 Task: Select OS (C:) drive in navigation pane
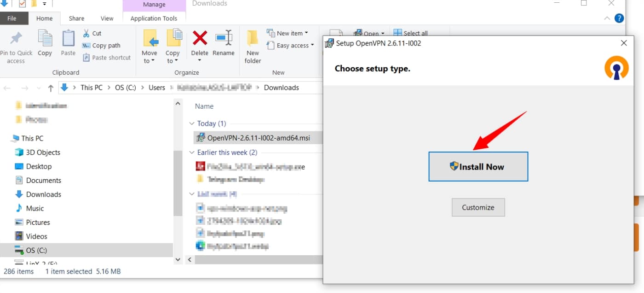(86, 250)
